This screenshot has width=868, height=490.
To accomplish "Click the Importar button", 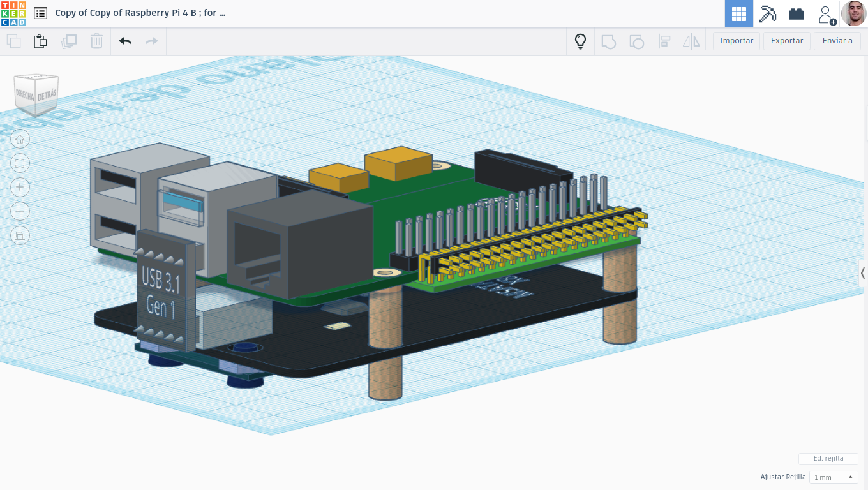I will pos(737,41).
